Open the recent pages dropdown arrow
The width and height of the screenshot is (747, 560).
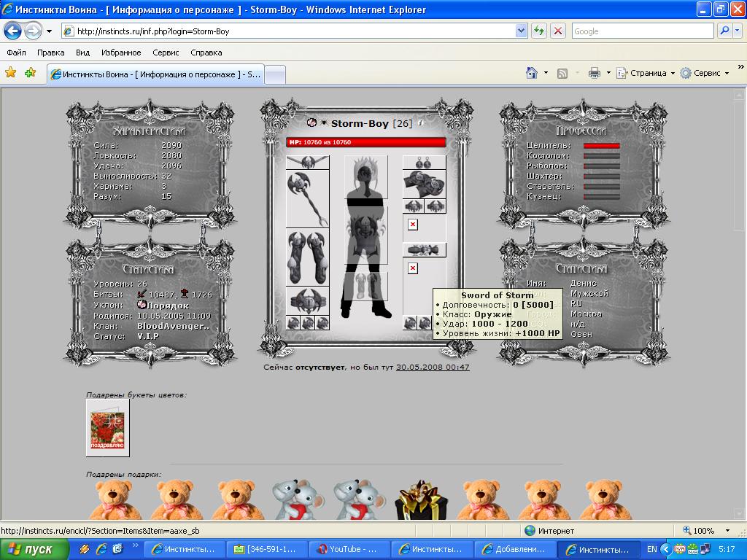[49, 31]
